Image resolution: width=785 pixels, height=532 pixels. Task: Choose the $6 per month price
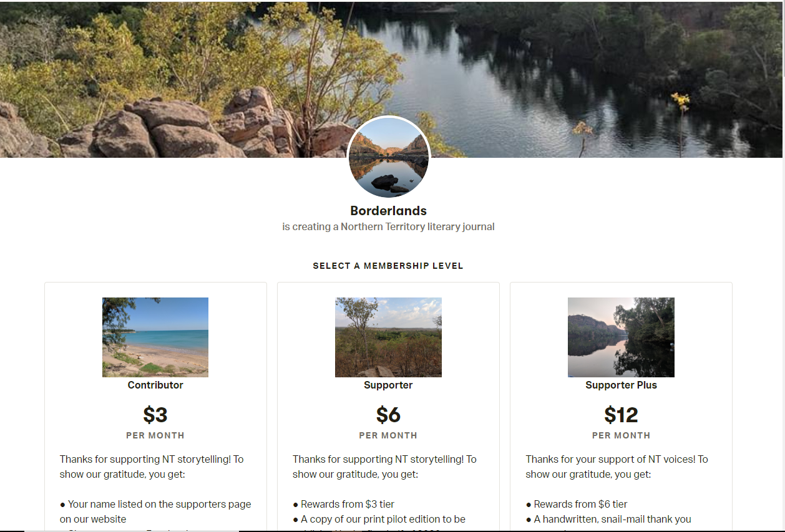388,415
